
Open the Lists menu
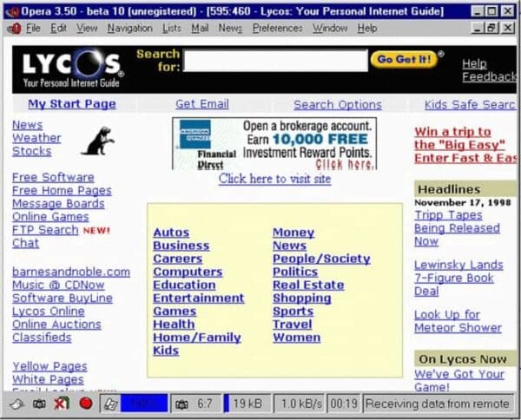pyautogui.click(x=172, y=28)
